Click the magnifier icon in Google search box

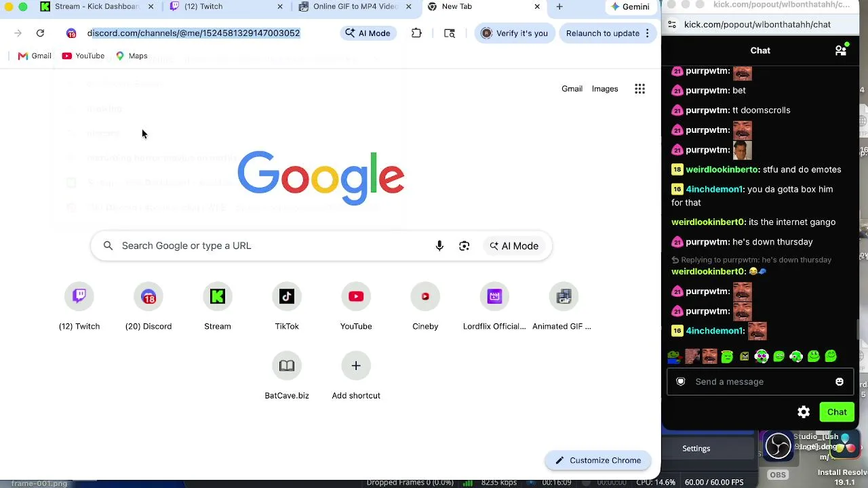click(108, 246)
